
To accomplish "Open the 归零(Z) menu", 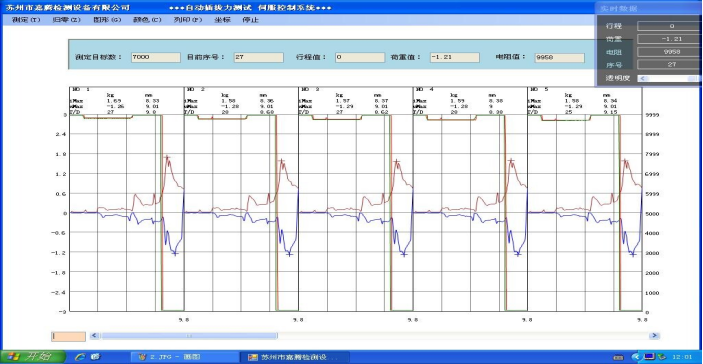I will point(67,20).
